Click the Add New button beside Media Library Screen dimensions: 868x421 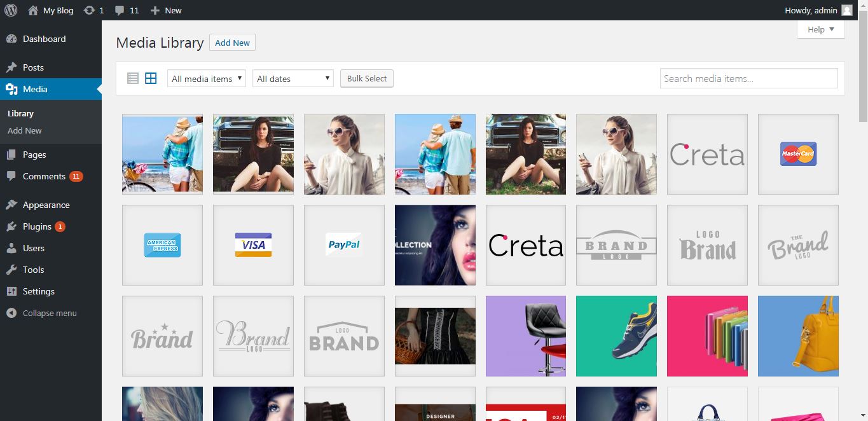232,43
